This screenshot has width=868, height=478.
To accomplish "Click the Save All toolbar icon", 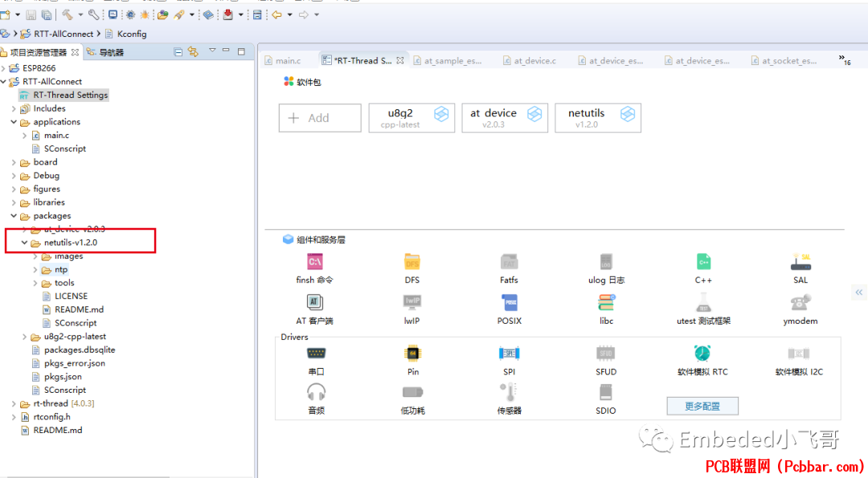I will [47, 15].
